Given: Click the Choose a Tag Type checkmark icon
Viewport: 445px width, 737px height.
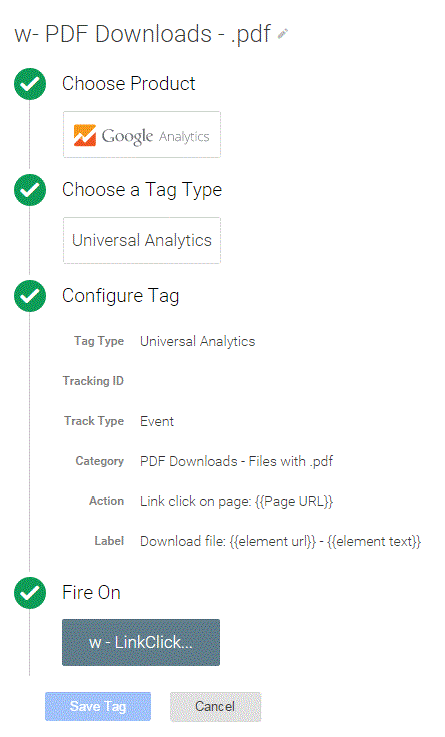Looking at the screenshot, I should (x=30, y=190).
